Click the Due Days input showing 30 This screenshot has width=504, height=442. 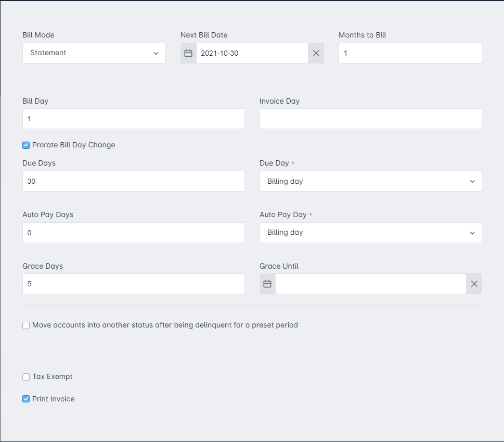(133, 181)
